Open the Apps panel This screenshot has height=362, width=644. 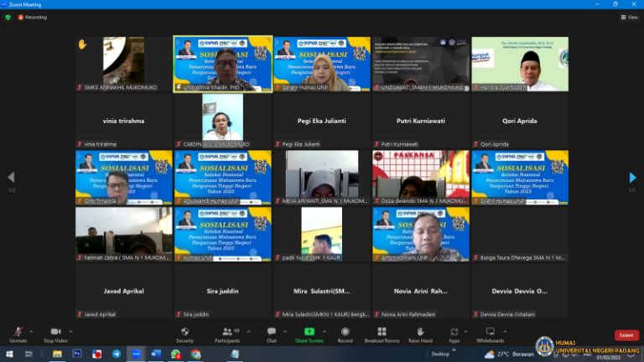pos(454,335)
